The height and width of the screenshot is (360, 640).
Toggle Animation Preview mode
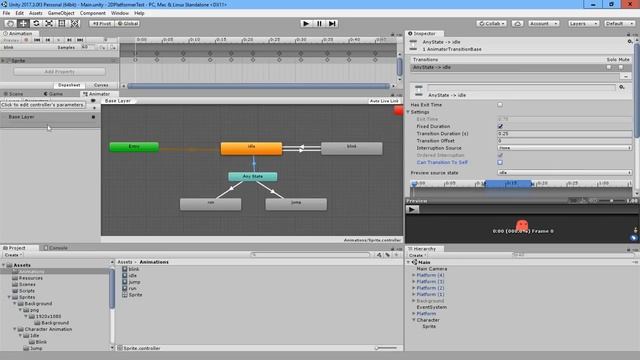coord(11,40)
